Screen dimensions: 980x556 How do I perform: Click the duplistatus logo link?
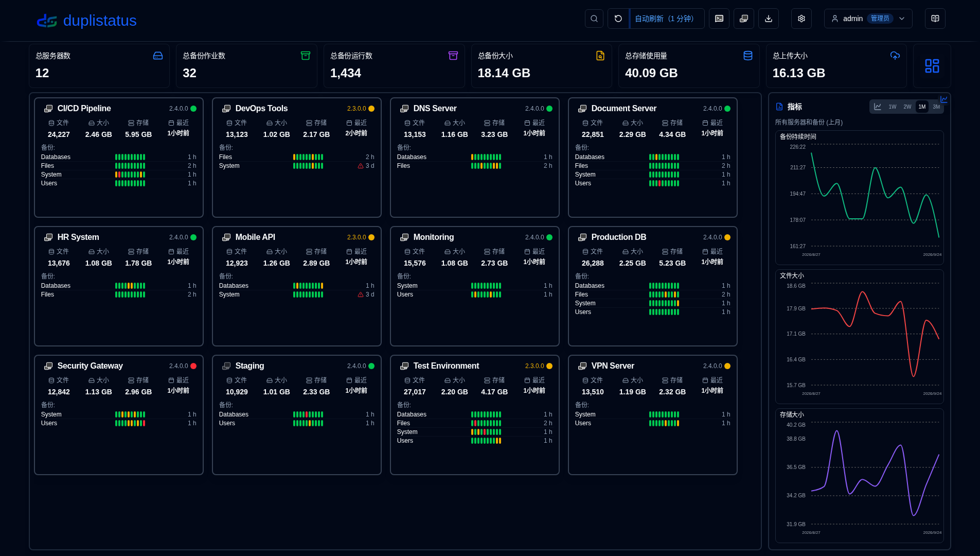coord(86,21)
